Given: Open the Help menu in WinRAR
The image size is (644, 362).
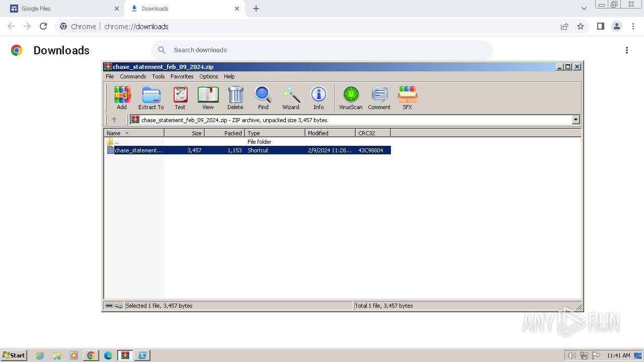Looking at the screenshot, I should [x=229, y=76].
